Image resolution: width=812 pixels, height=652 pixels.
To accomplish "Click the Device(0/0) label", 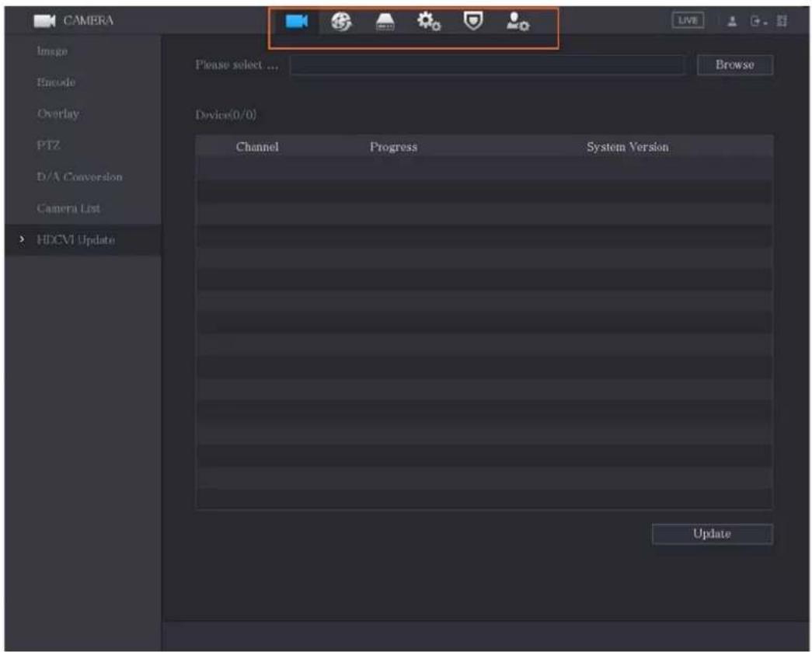I will [226, 114].
